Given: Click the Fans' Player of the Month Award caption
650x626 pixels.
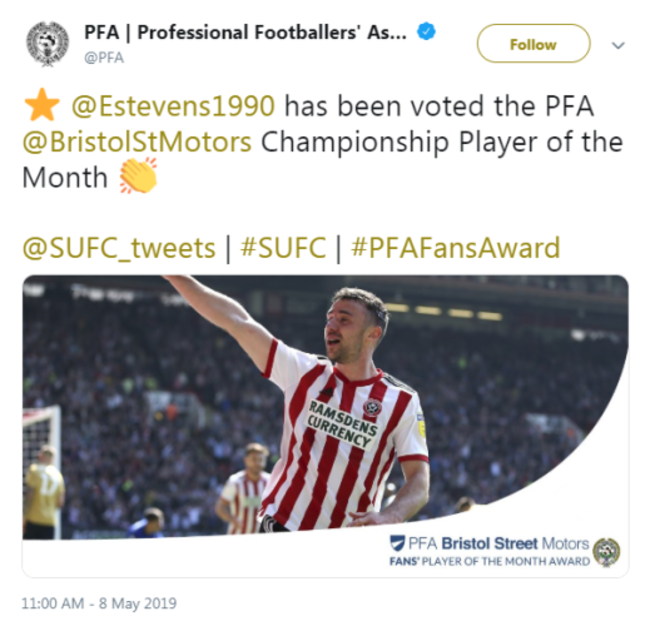Looking at the screenshot, I should pos(489,562).
